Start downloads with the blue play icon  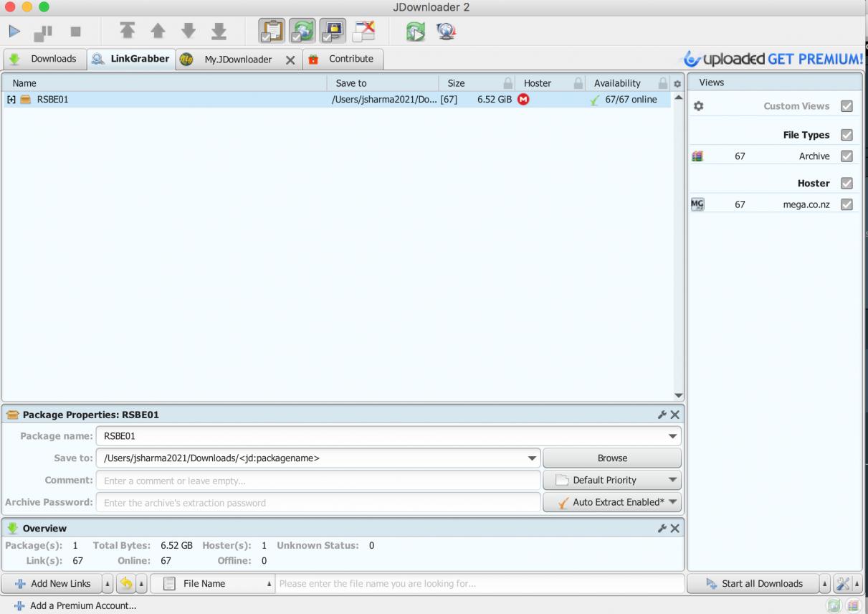click(14, 32)
